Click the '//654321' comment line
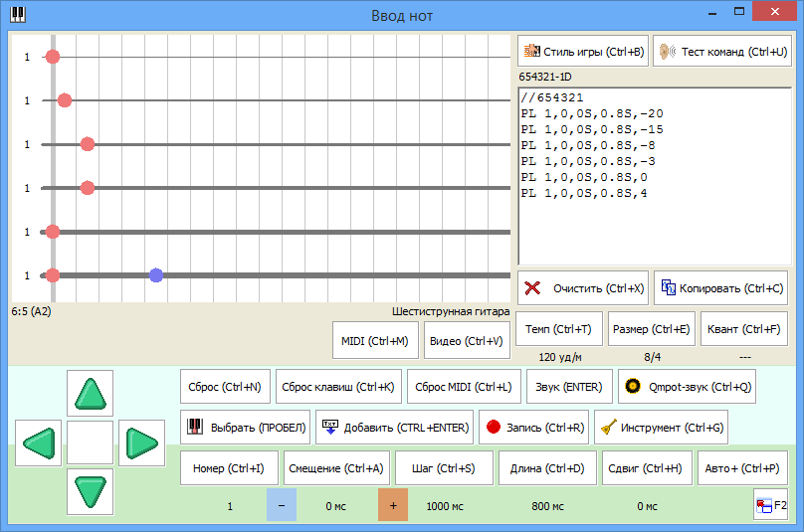The width and height of the screenshot is (804, 532). coord(551,97)
